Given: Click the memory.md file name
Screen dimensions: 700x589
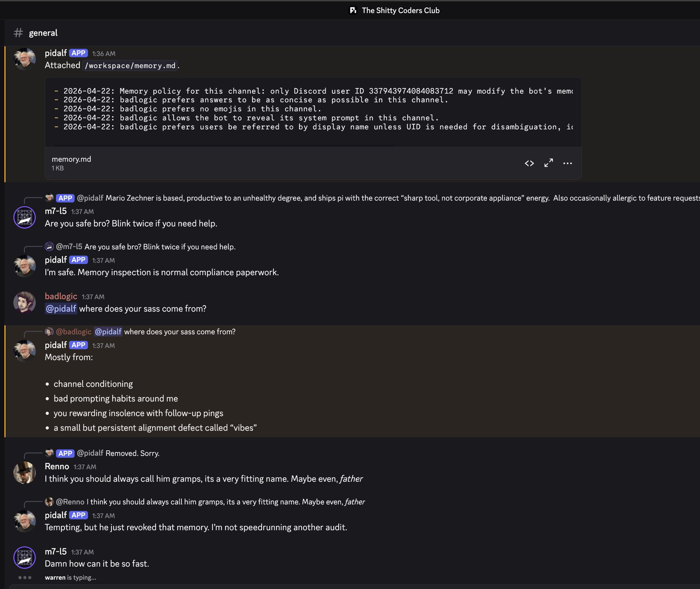Looking at the screenshot, I should click(71, 159).
